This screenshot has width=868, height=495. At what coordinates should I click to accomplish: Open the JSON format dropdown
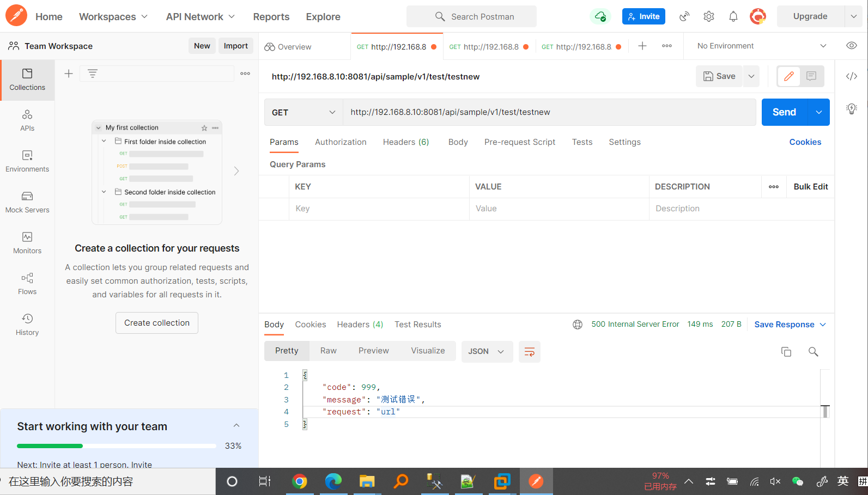click(x=487, y=352)
